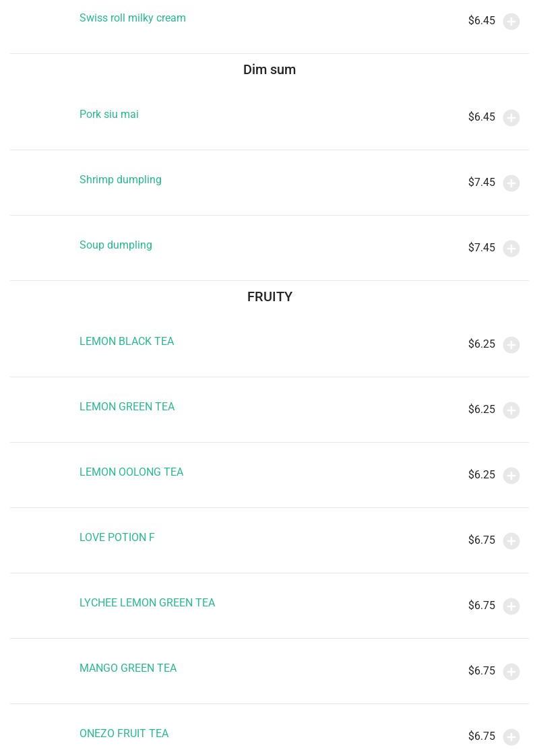The height and width of the screenshot is (756, 539).
Task: Click the Dim sum section heading
Action: click(x=269, y=70)
